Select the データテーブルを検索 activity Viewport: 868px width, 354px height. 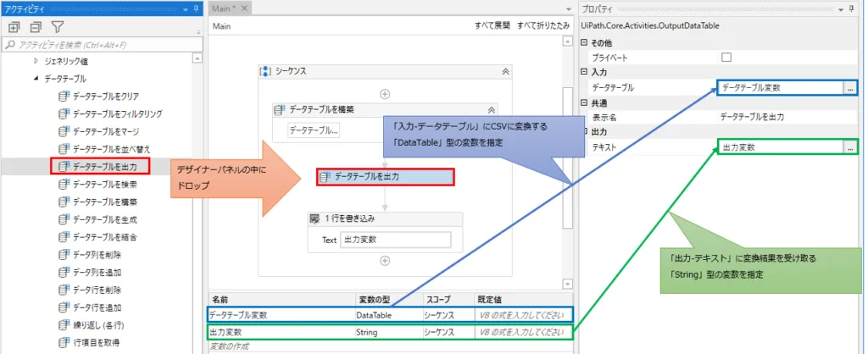tap(98, 184)
